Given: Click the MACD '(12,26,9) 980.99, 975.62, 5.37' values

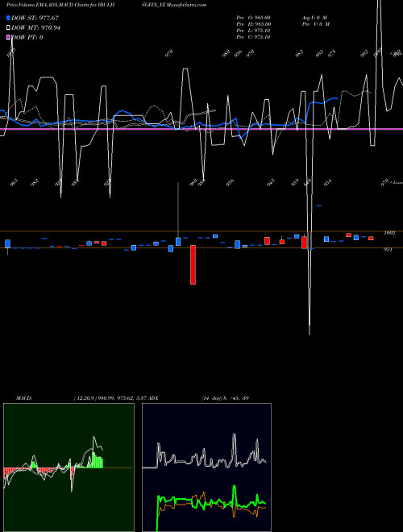Looking at the screenshot, I should point(110,397).
